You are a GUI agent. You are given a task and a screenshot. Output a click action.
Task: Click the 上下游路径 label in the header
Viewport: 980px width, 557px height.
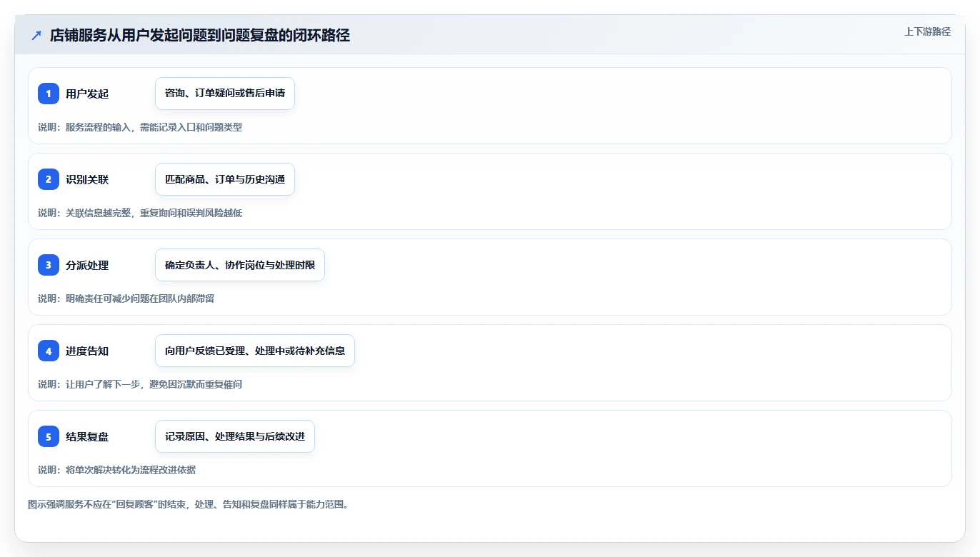[x=927, y=31]
